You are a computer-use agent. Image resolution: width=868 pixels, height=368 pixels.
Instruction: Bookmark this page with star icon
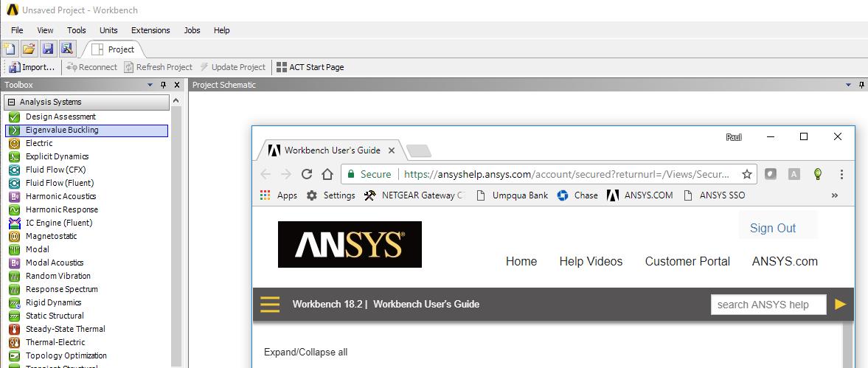coord(747,174)
